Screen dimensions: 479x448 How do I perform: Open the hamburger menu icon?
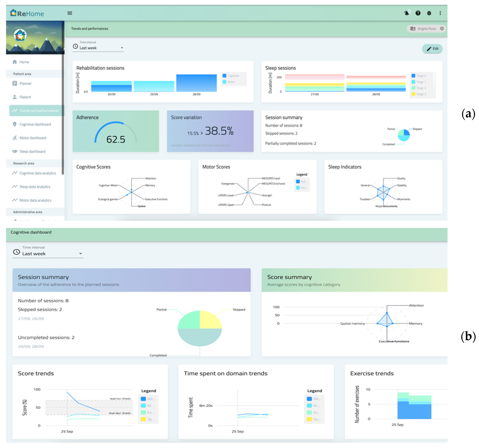(x=70, y=13)
